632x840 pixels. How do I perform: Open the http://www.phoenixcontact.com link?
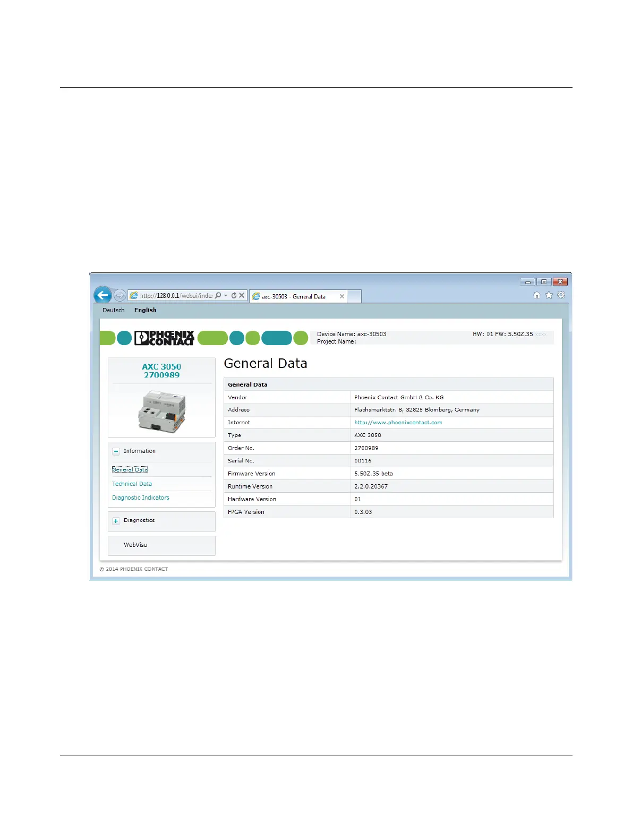[x=398, y=423]
